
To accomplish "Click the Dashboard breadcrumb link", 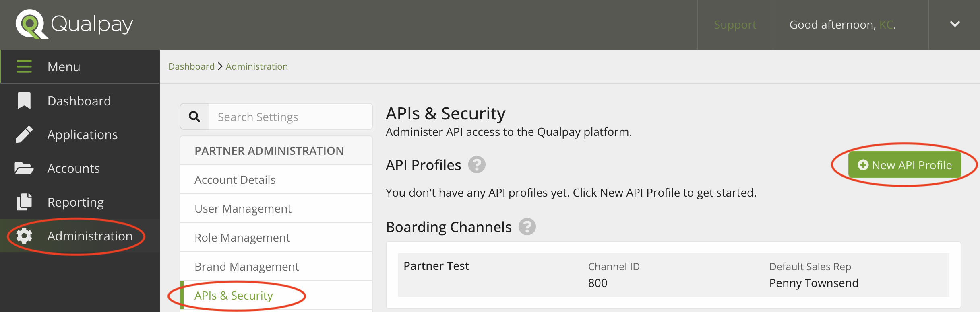I will [191, 66].
